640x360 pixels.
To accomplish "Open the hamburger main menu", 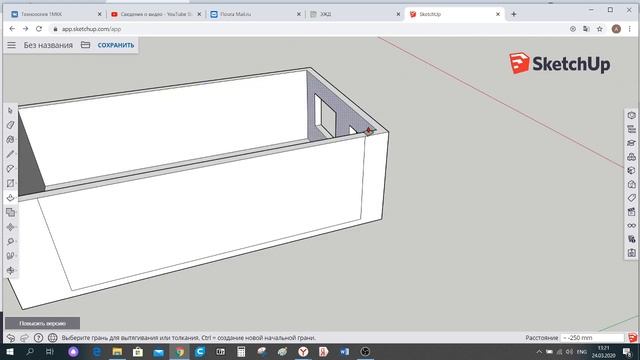I will [x=11, y=45].
